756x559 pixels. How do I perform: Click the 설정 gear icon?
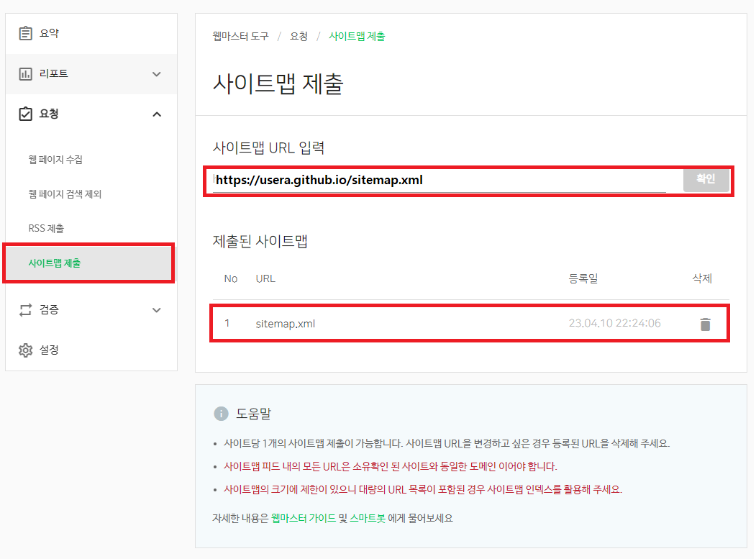tap(26, 350)
